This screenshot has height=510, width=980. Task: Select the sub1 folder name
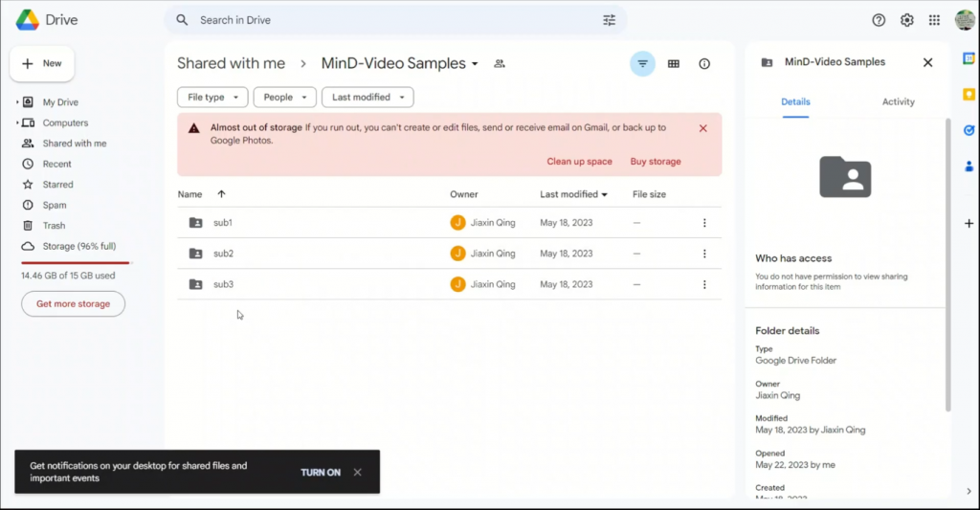[x=222, y=223]
